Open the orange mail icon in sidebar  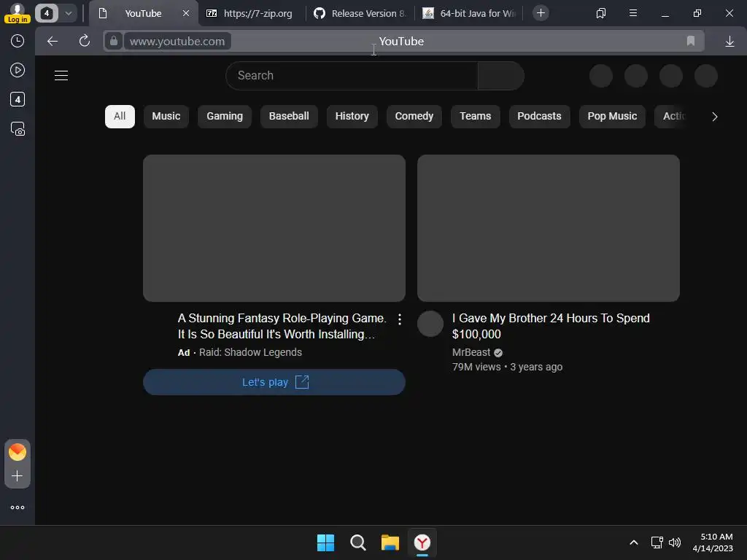click(18, 452)
